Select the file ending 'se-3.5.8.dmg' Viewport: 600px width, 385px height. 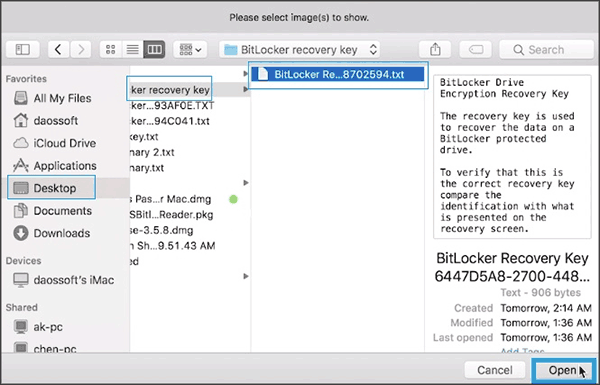(162, 230)
